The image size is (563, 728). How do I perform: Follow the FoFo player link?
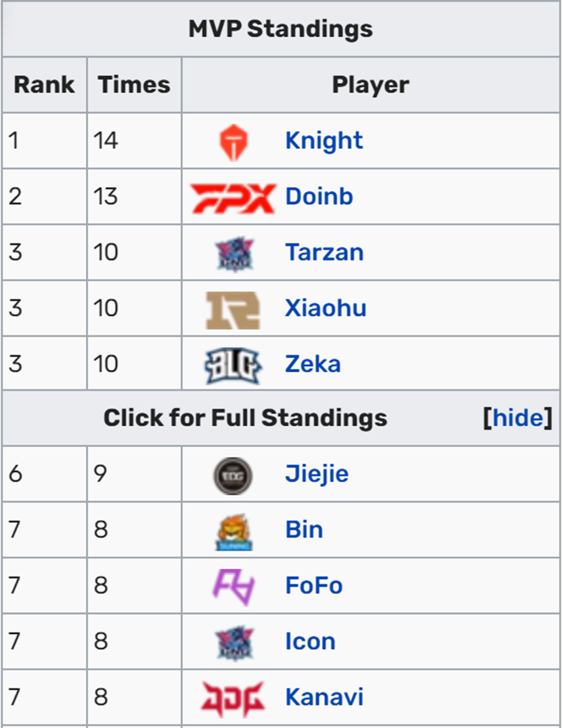pyautogui.click(x=314, y=585)
